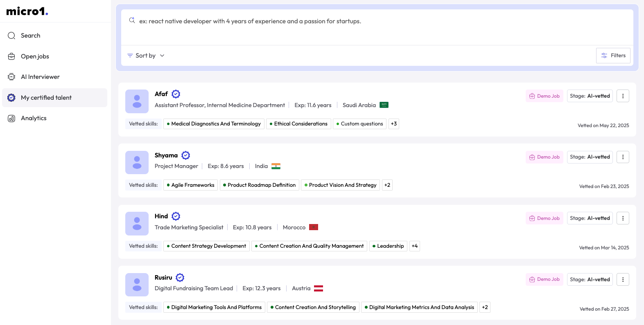Click the Analytics chart icon
Viewport: 644px width, 325px height.
pos(11,118)
